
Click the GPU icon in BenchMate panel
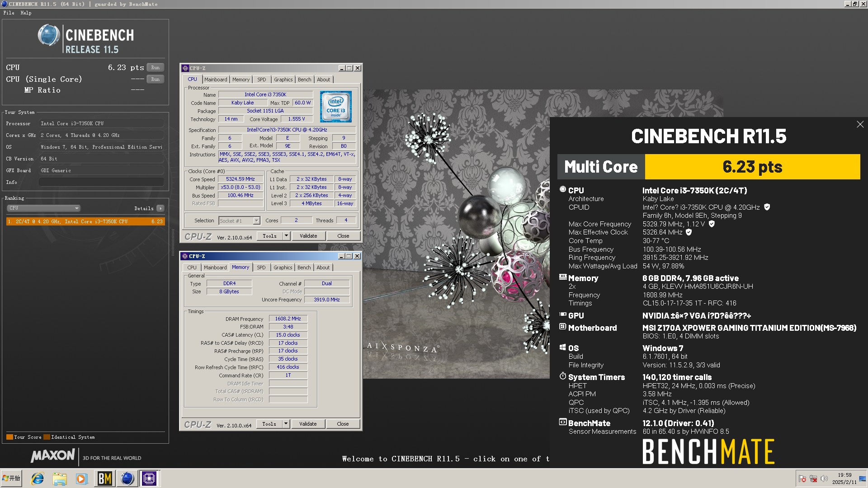[563, 314]
